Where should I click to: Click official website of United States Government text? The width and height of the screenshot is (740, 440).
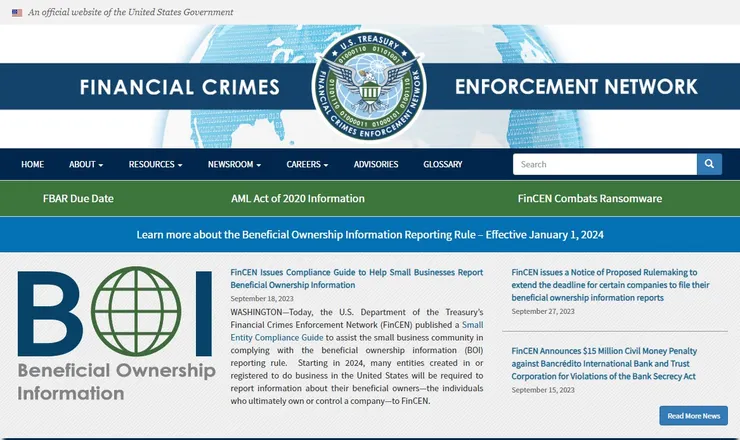pos(131,12)
